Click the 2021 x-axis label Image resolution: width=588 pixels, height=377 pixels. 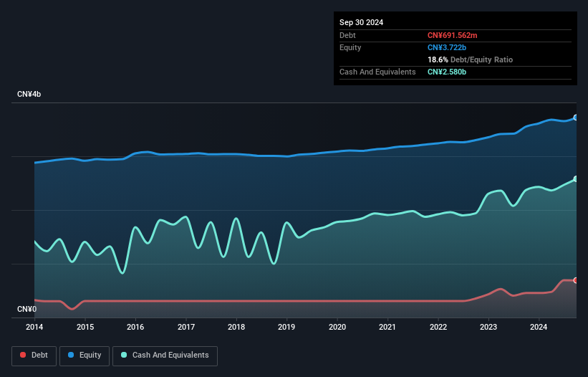click(387, 328)
